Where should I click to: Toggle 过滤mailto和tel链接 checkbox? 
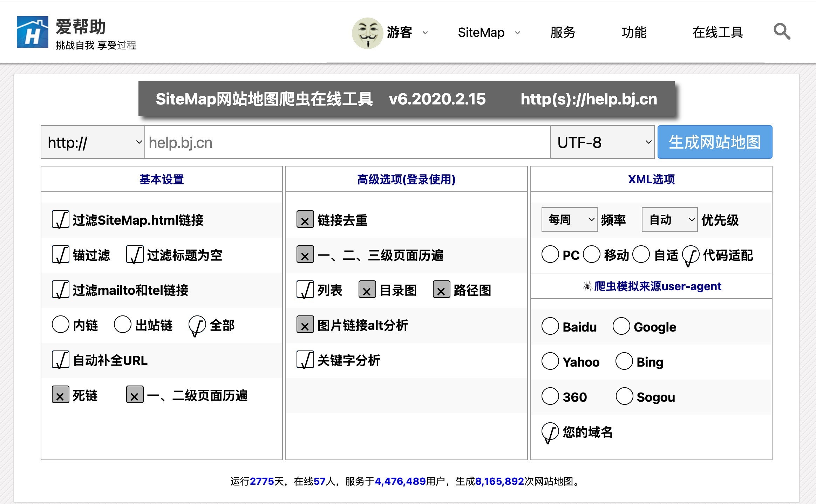60,290
